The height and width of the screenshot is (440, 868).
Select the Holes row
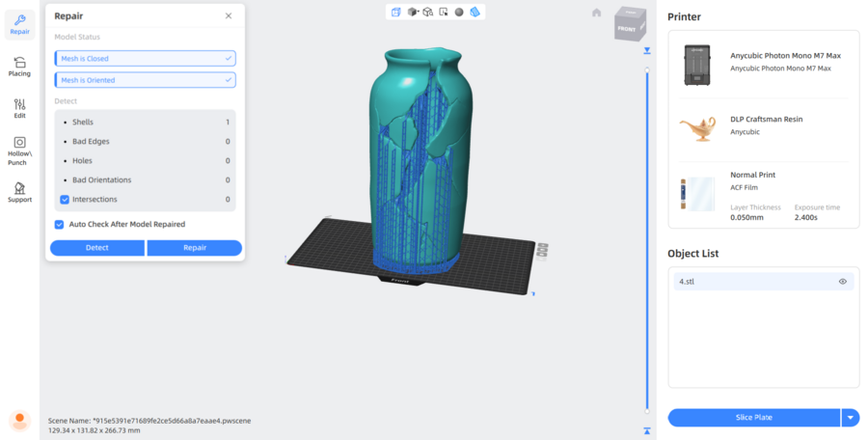click(x=145, y=161)
